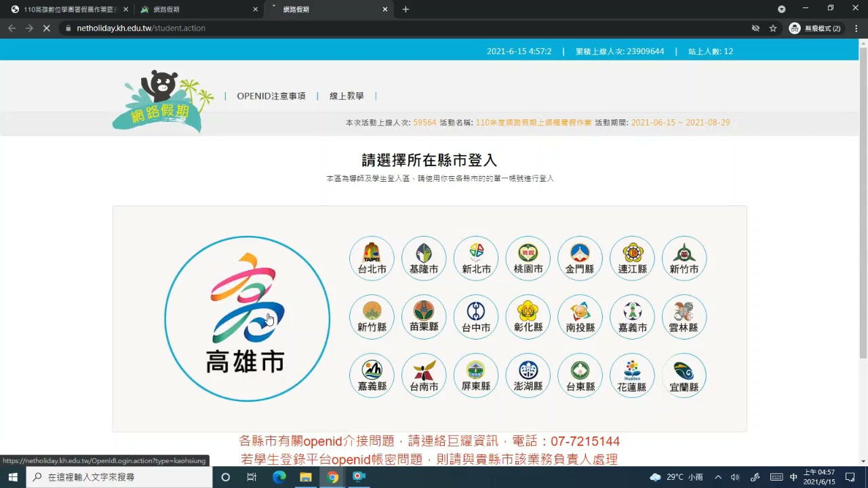Open Microsoft Edge from the taskbar
The height and width of the screenshot is (488, 868).
click(x=279, y=477)
